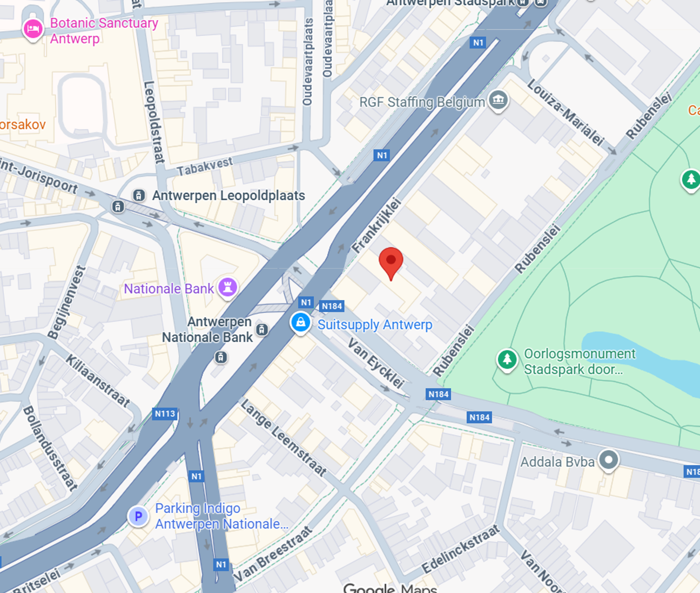Click the Van Eycklei street label
700x593 pixels.
coord(376,363)
